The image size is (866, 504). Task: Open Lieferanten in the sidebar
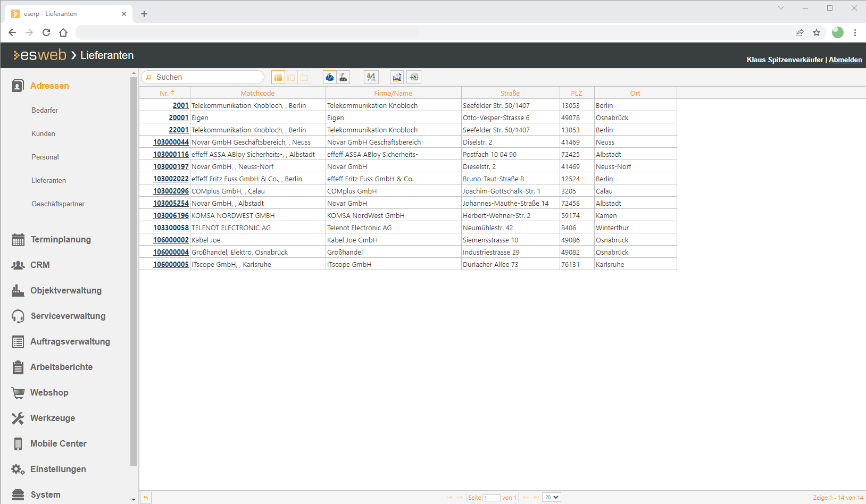48,180
